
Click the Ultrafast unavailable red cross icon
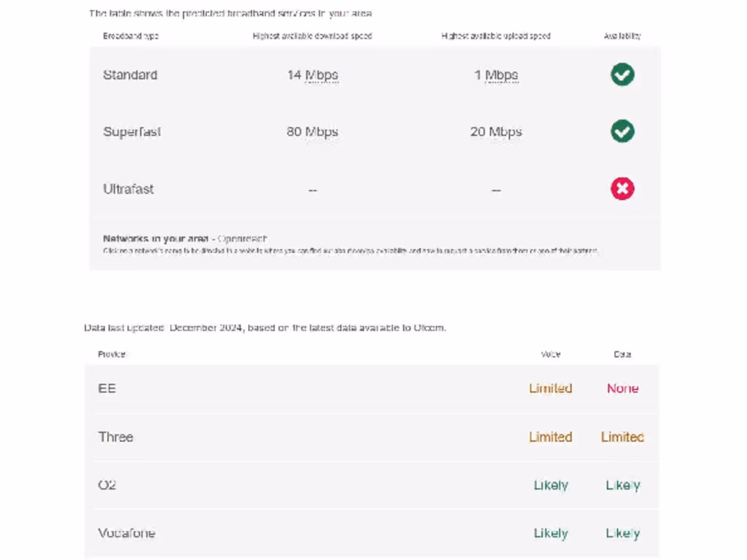coord(622,189)
